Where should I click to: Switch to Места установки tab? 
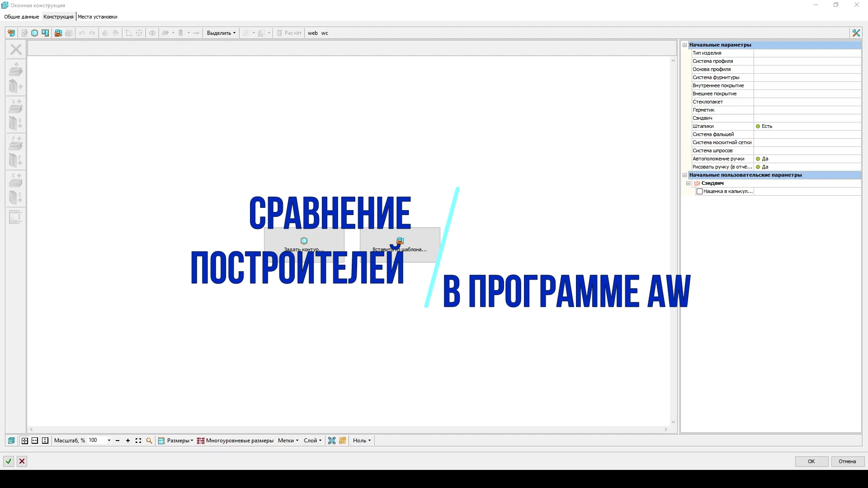click(98, 17)
